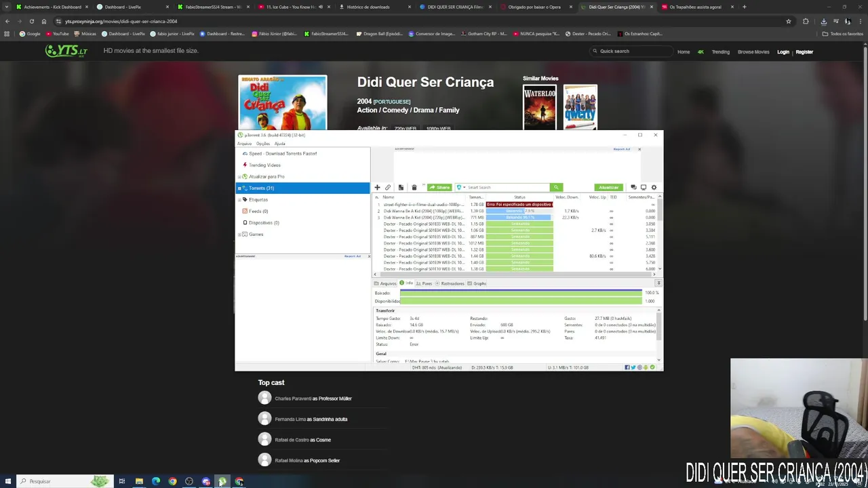Image resolution: width=868 pixels, height=488 pixels.
Task: Switch to the Pares tab
Action: click(425, 283)
